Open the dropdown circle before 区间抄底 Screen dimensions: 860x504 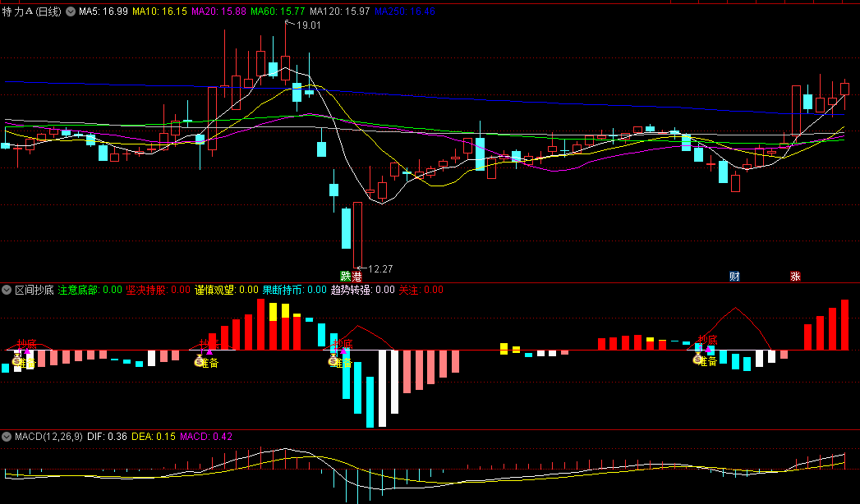pyautogui.click(x=7, y=290)
